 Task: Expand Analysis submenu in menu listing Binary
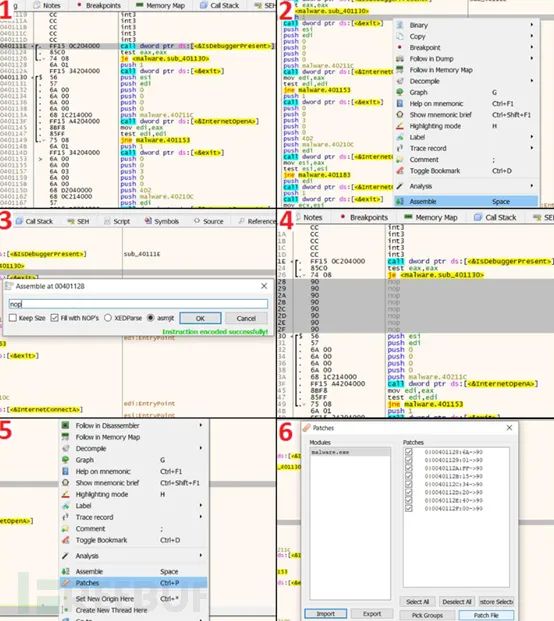(x=532, y=186)
